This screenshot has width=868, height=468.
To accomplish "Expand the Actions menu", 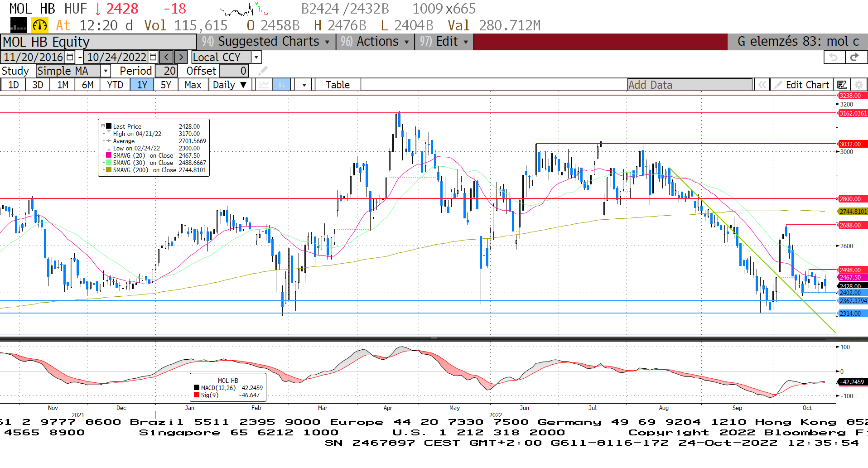I will (375, 41).
